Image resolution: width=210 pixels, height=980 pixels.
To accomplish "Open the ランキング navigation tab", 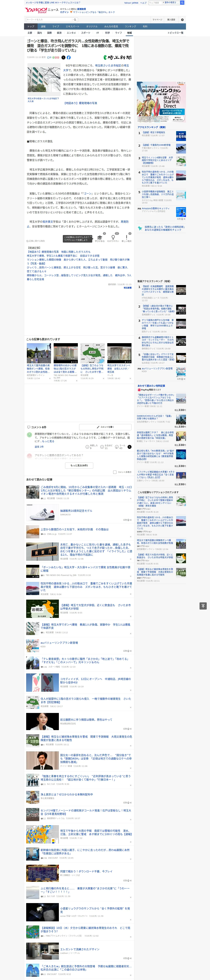I will pyautogui.click(x=130, y=27).
